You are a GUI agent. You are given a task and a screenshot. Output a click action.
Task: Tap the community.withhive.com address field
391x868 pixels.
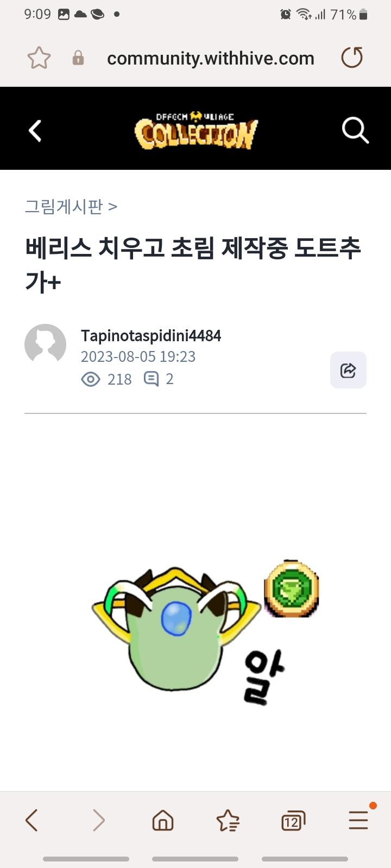[211, 58]
